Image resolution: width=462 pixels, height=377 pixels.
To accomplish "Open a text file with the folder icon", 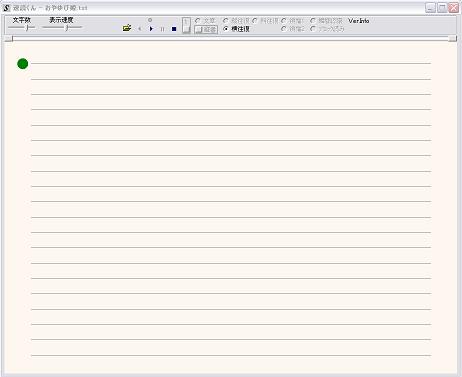I will coord(127,28).
